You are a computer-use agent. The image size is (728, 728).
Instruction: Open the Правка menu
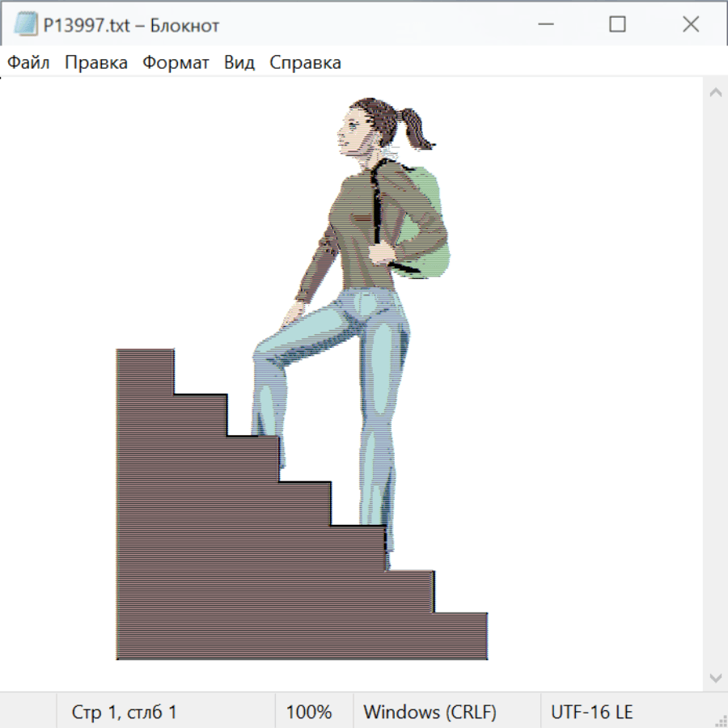[95, 63]
